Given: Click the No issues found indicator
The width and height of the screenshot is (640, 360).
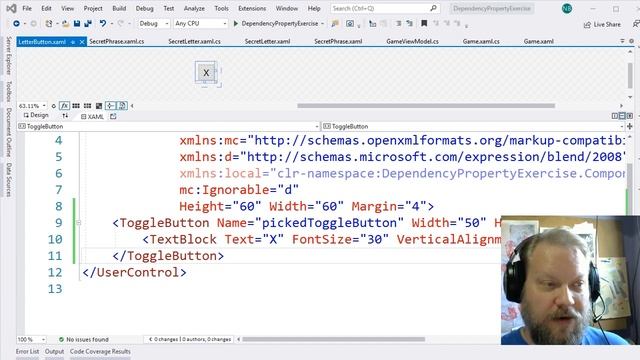Looking at the screenshot, I should coord(84,339).
